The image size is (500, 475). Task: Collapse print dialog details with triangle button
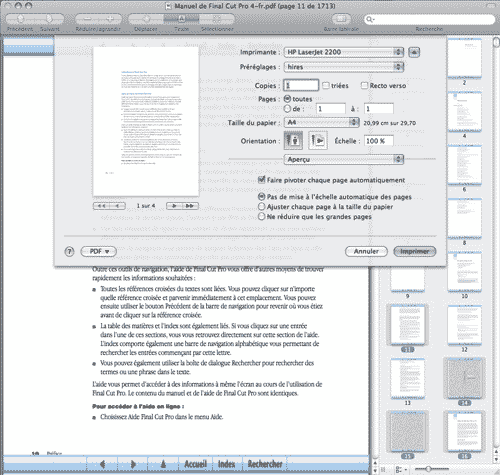(414, 52)
